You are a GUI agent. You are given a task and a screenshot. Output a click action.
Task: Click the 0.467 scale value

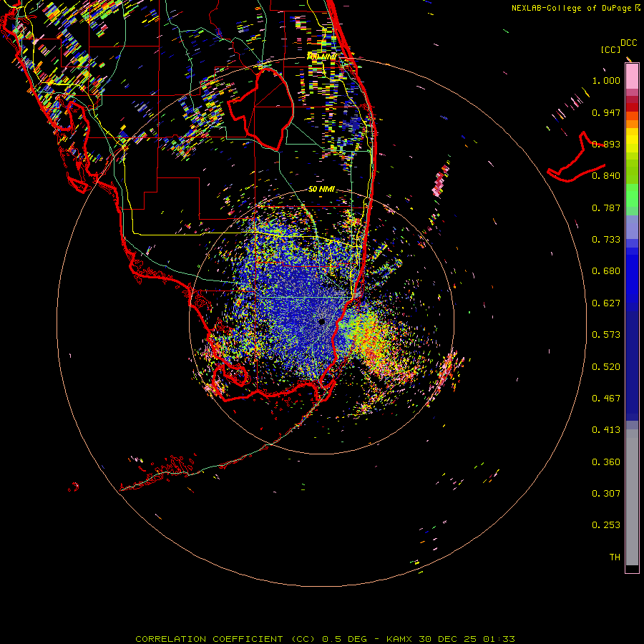606,399
